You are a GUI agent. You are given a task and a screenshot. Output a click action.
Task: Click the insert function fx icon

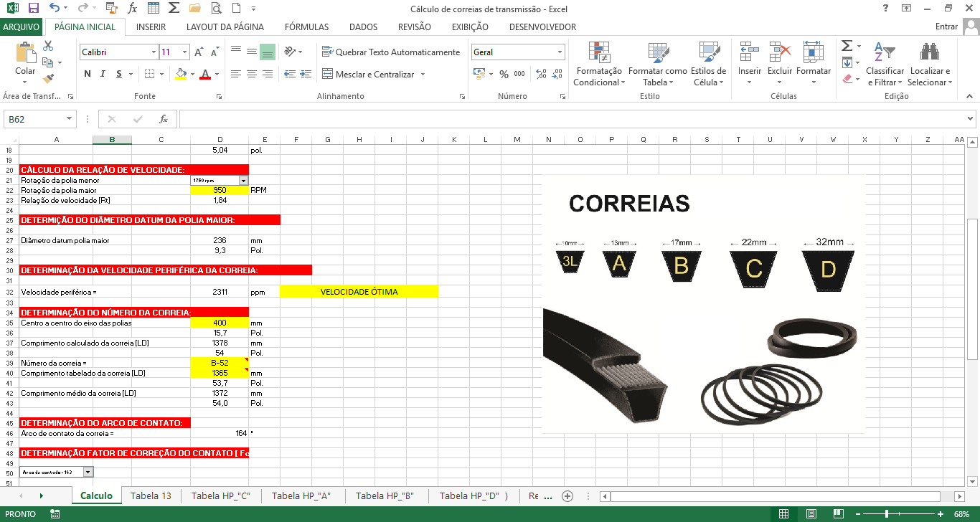164,119
